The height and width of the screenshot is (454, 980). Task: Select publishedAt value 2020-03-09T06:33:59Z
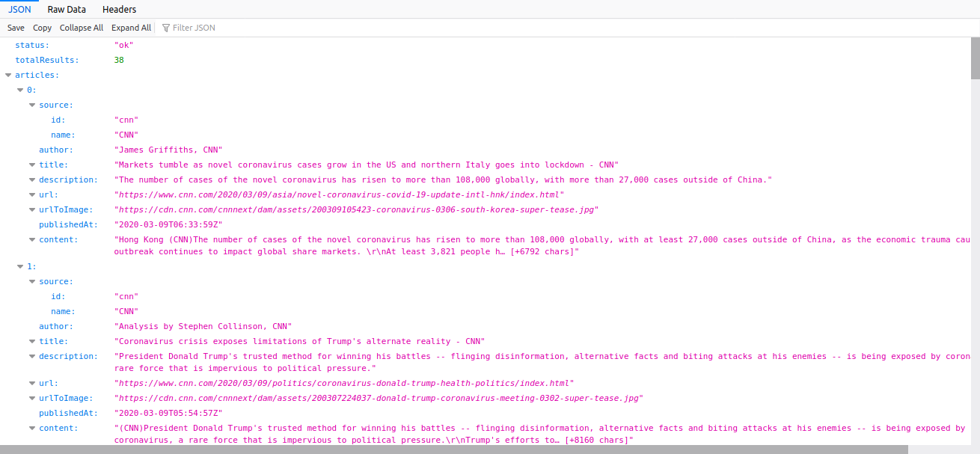[168, 224]
